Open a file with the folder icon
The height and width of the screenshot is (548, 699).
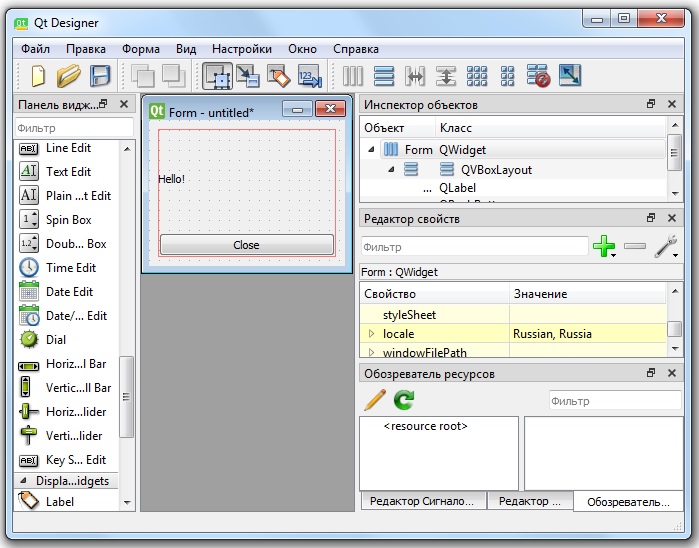(x=69, y=76)
